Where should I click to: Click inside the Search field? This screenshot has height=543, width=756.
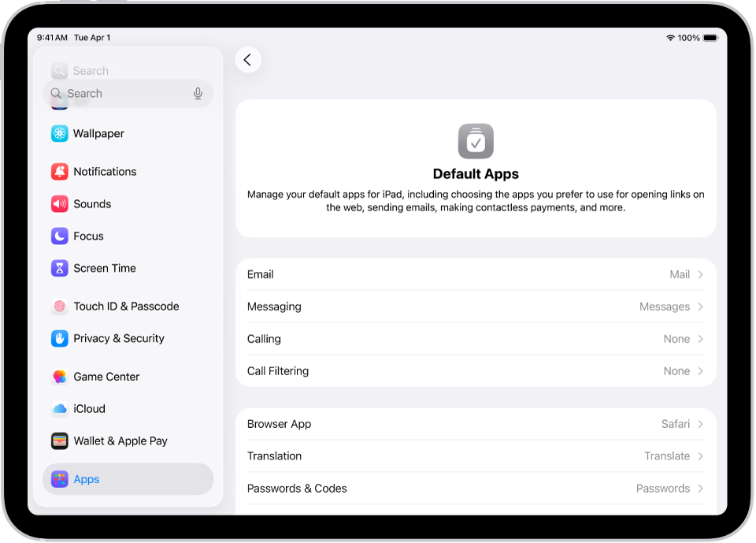tap(118, 93)
